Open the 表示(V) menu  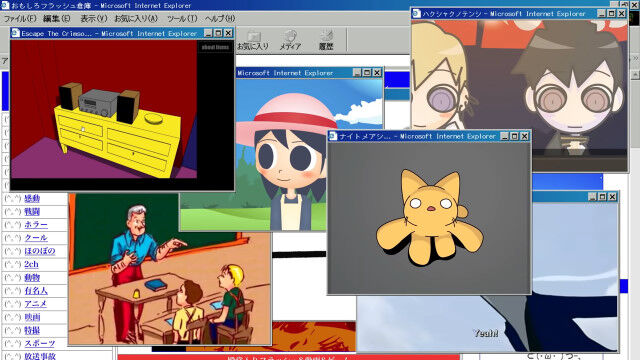coord(93,19)
